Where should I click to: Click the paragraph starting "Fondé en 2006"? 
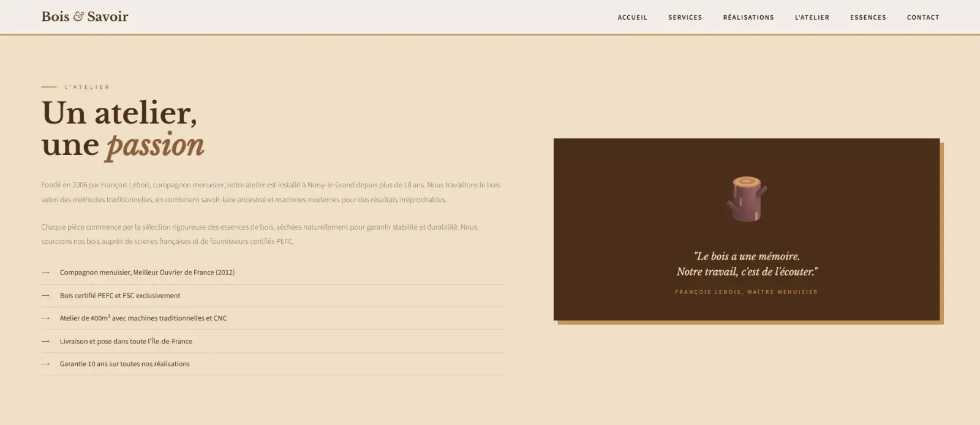(271, 192)
